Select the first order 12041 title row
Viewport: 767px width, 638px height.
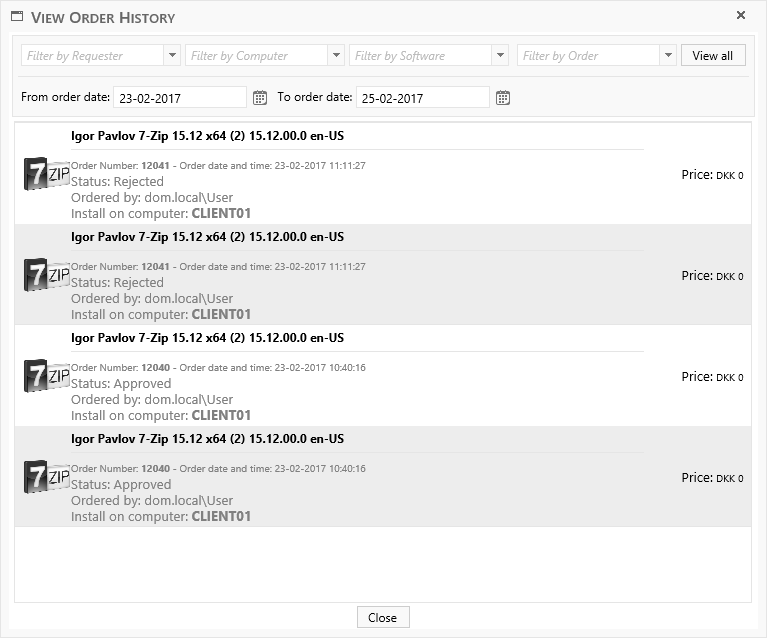(x=208, y=136)
